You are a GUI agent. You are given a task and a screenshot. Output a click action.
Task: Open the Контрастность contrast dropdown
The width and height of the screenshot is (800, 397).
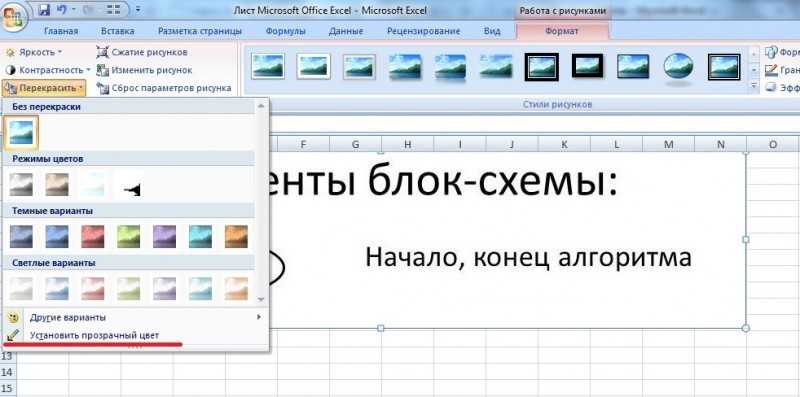47,70
